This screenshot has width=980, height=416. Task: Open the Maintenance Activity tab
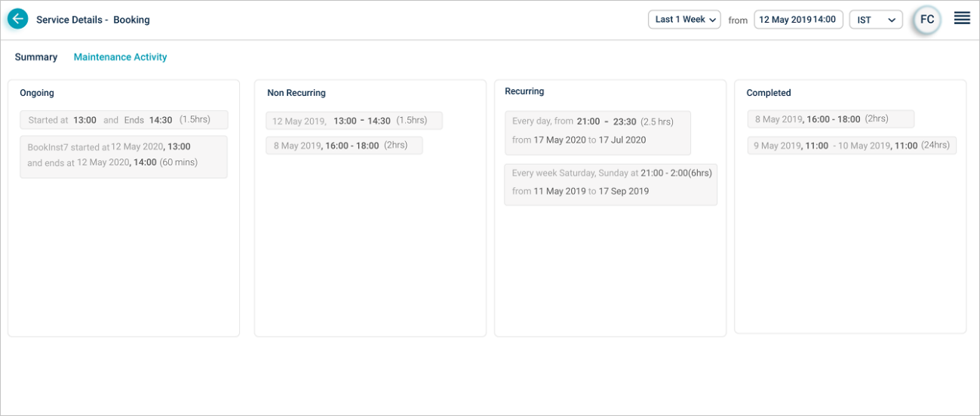(x=120, y=57)
